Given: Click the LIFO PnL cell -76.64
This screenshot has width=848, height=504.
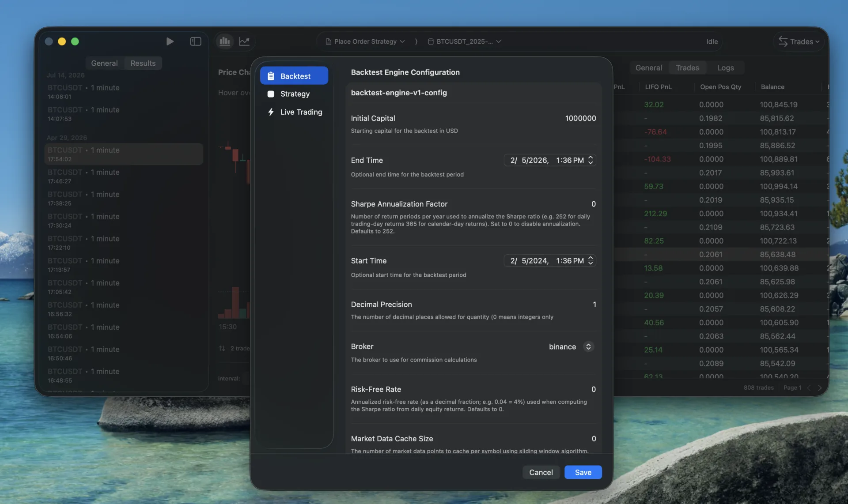Looking at the screenshot, I should (x=655, y=132).
